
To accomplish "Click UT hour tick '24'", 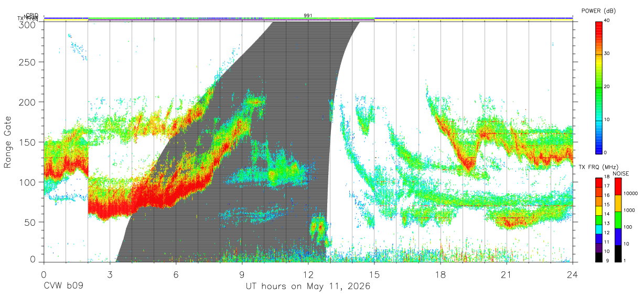I will 573,274.
